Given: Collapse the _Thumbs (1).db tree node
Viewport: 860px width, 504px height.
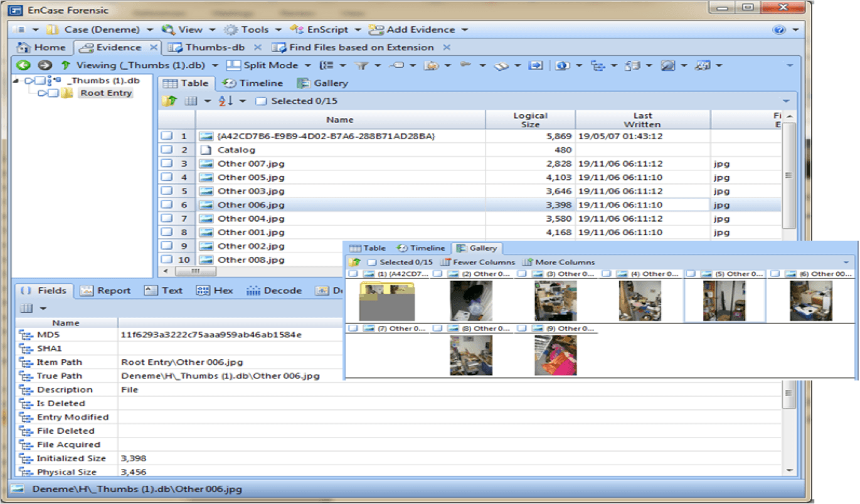Looking at the screenshot, I should pyautogui.click(x=16, y=81).
